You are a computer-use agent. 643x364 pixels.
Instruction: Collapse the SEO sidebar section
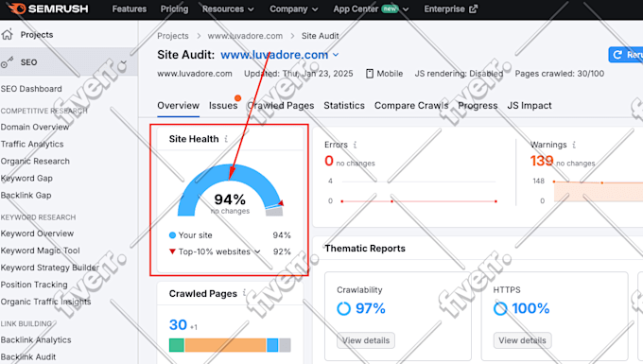(x=123, y=62)
